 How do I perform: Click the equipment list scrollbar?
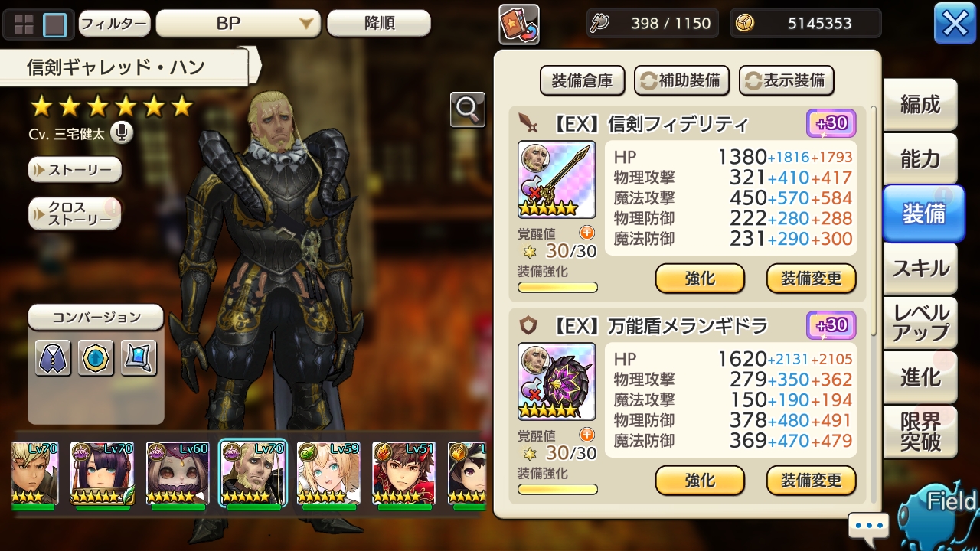coord(874,222)
